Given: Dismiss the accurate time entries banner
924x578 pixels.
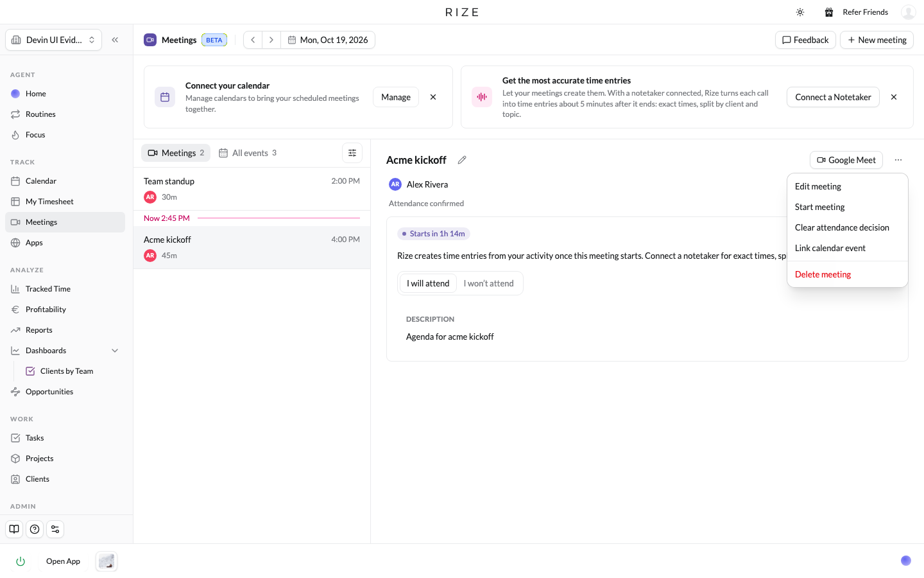Looking at the screenshot, I should [894, 97].
